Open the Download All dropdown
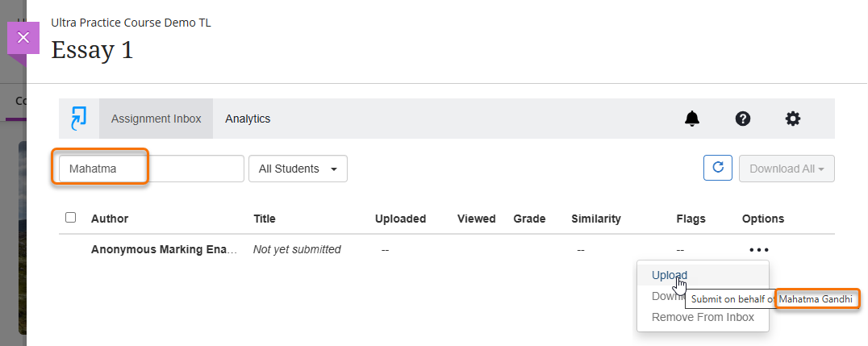This screenshot has width=868, height=346. coord(787,169)
